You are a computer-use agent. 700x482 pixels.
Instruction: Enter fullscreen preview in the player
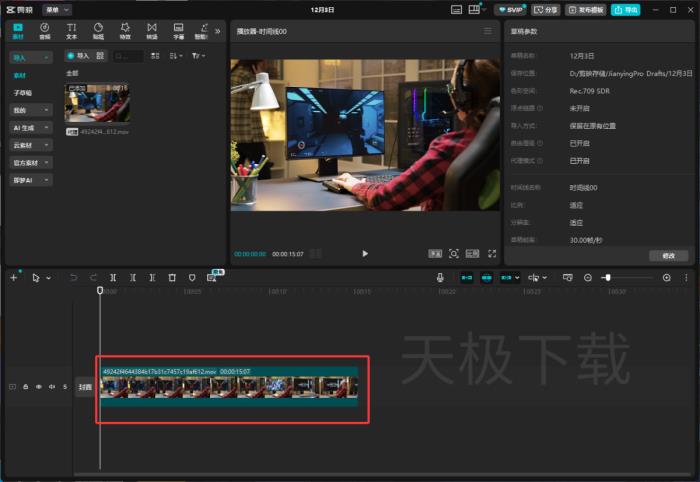[491, 254]
